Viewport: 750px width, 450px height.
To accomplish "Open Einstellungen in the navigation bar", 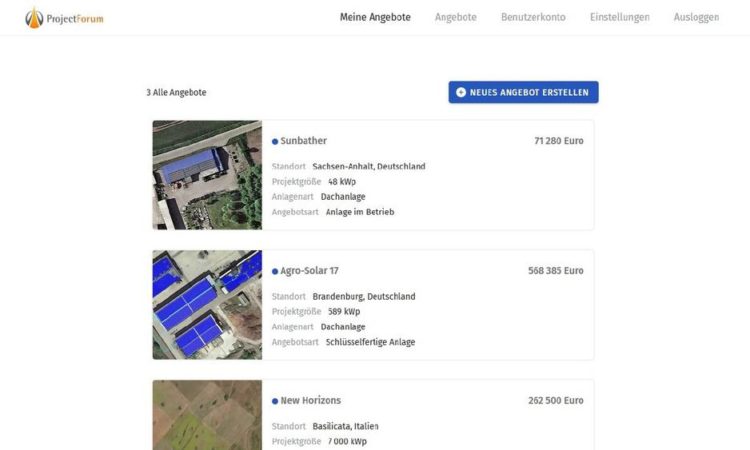I will [x=619, y=17].
